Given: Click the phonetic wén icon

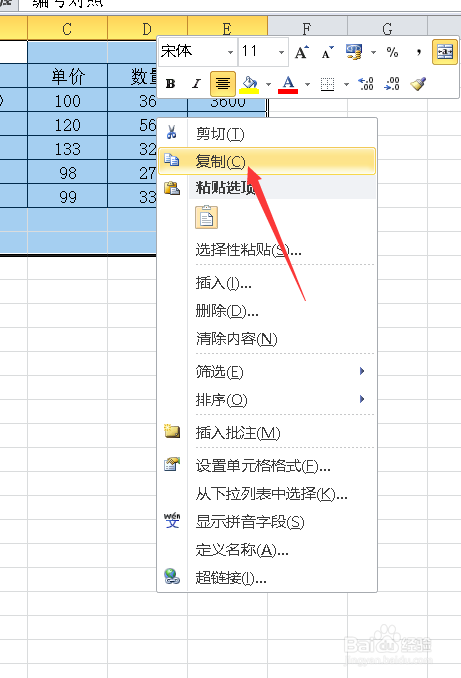Looking at the screenshot, I should click(x=172, y=520).
